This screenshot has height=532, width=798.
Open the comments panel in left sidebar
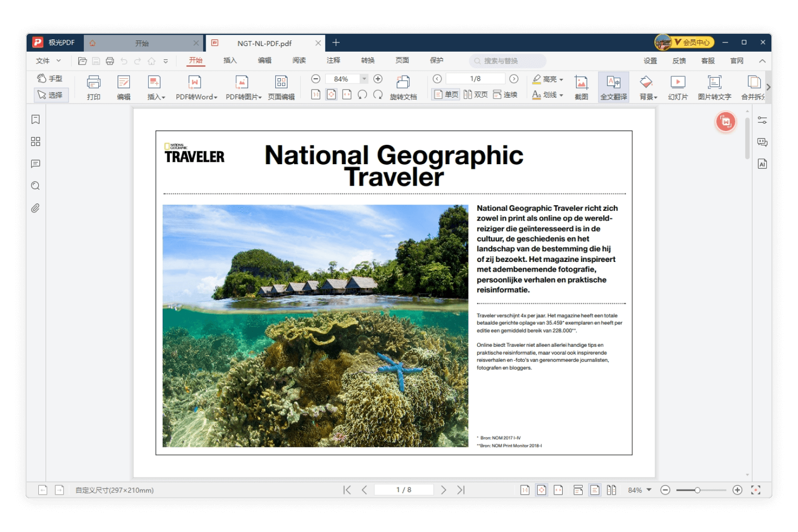[35, 164]
